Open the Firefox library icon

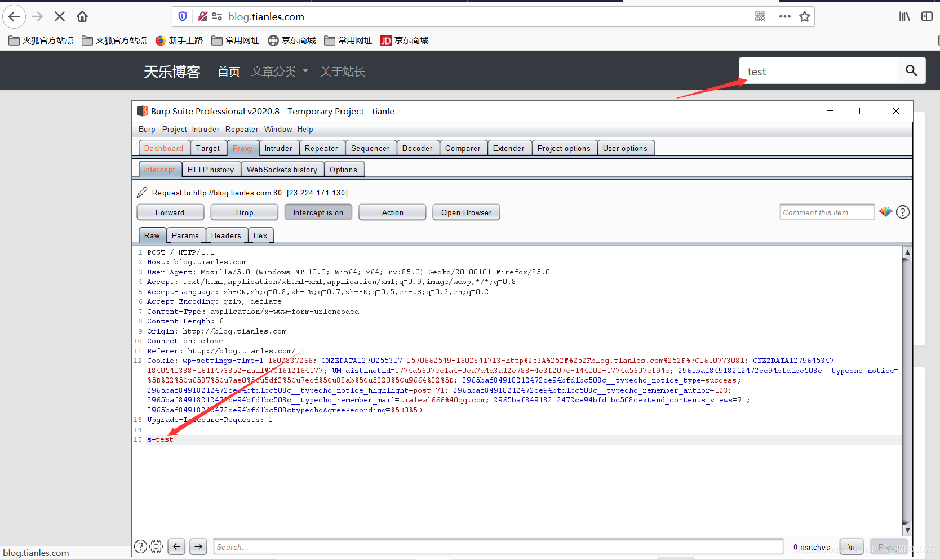click(904, 16)
